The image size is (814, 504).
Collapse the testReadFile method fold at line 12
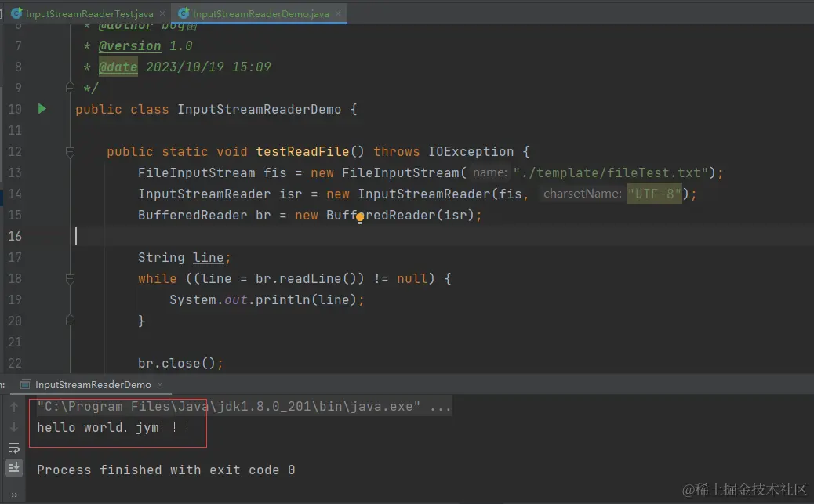[x=70, y=151]
